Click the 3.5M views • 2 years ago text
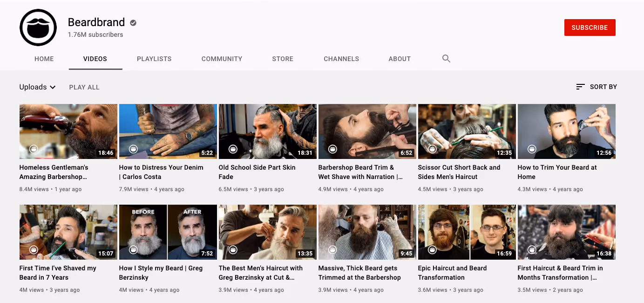The image size is (644, 303). [550, 290]
